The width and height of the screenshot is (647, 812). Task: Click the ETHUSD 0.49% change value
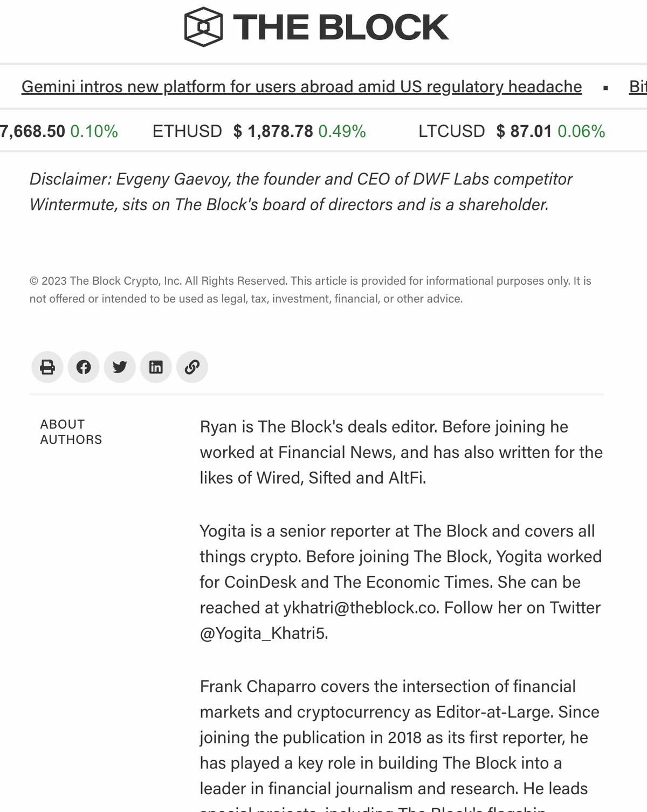pos(342,131)
